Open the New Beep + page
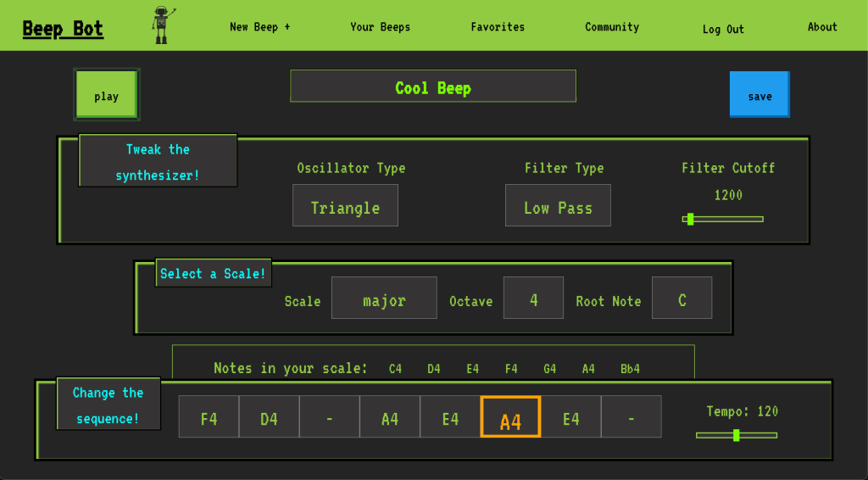Image resolution: width=868 pixels, height=480 pixels. [259, 27]
